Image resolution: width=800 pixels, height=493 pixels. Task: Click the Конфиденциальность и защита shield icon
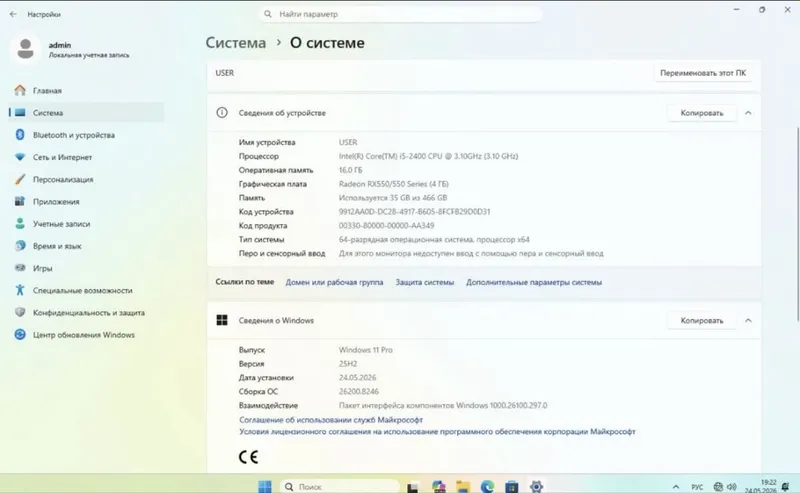pyautogui.click(x=20, y=312)
